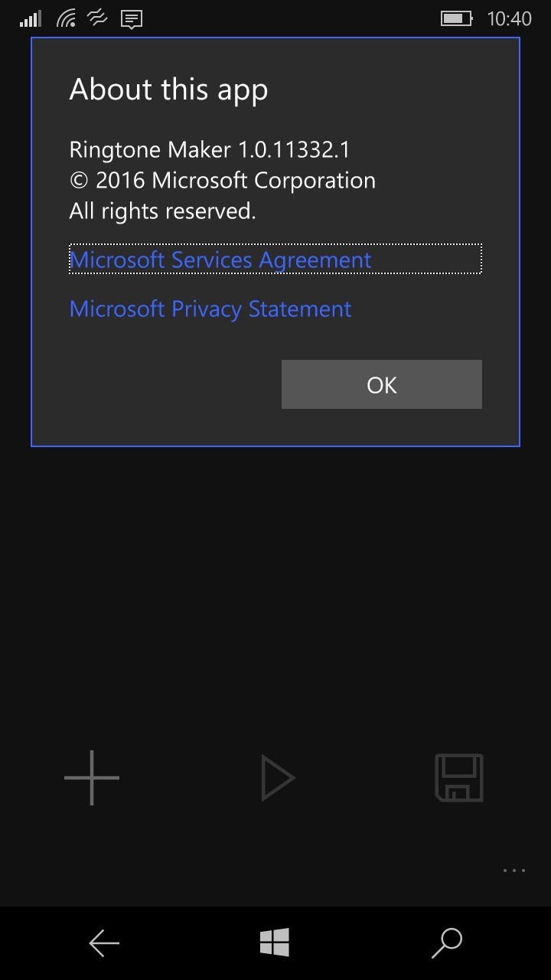Tap the plus icon to add a song

click(92, 778)
